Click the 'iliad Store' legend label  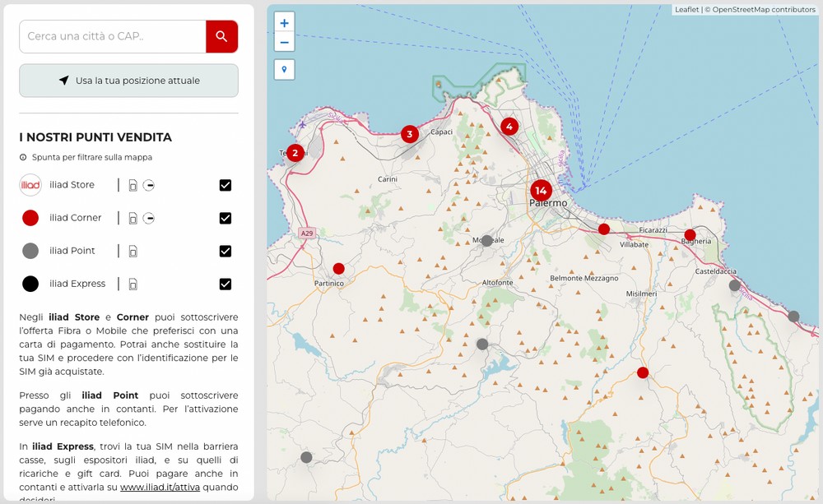coord(72,185)
